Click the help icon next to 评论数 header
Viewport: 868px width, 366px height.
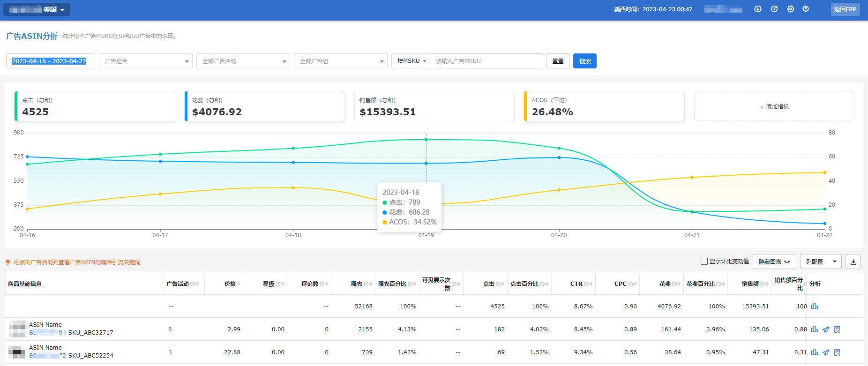[x=322, y=284]
